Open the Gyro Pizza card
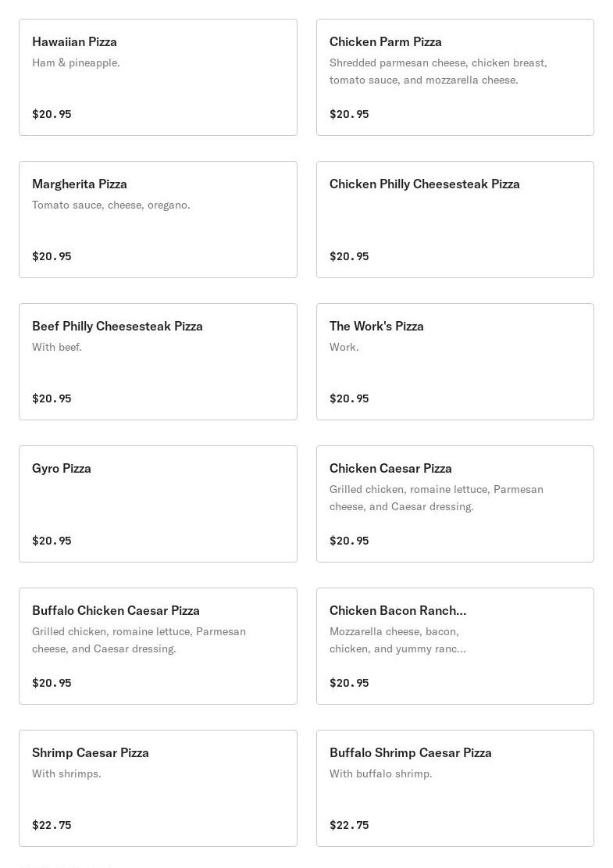The height and width of the screenshot is (868, 613). [x=158, y=504]
